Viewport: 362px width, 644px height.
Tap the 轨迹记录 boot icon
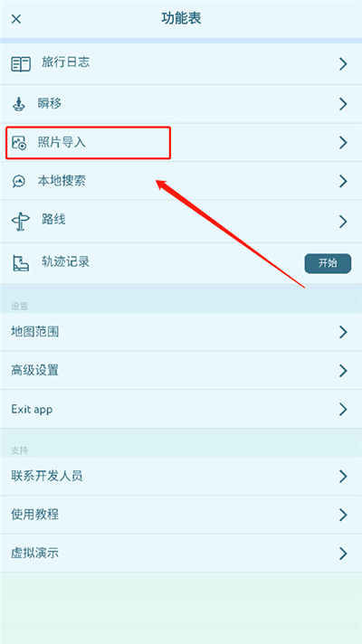pyautogui.click(x=21, y=263)
